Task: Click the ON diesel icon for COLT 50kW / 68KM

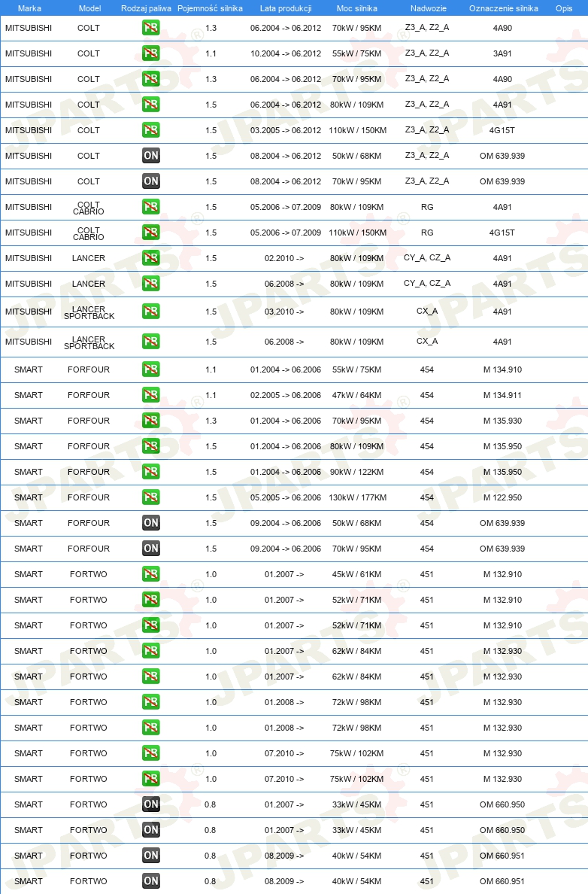Action: pyautogui.click(x=151, y=156)
